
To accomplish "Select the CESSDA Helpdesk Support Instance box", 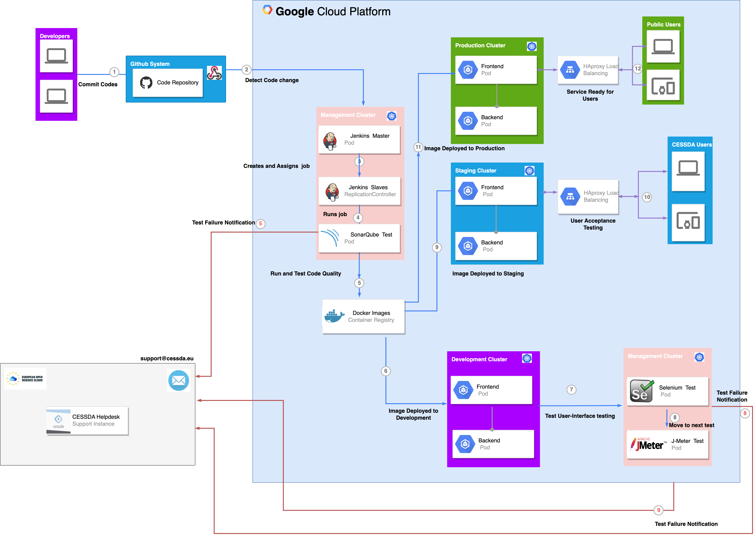I will [x=87, y=421].
